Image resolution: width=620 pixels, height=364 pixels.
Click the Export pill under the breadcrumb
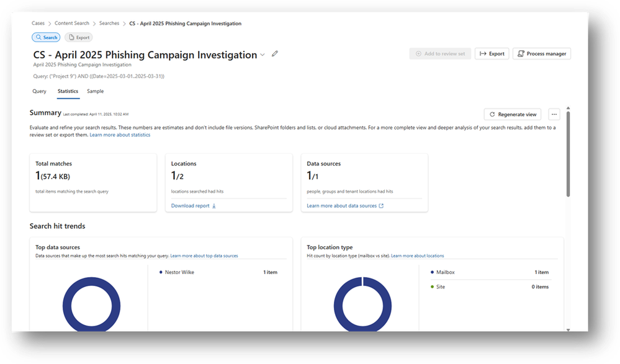tap(79, 37)
